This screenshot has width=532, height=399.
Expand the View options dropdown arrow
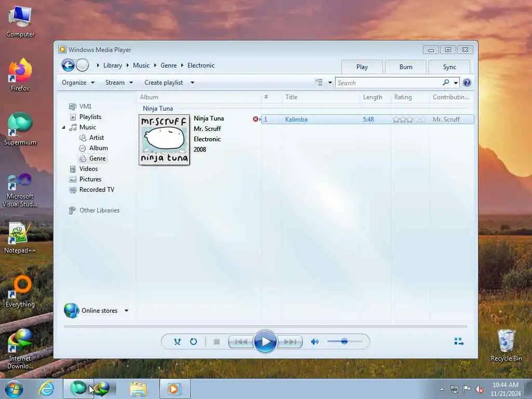[330, 83]
